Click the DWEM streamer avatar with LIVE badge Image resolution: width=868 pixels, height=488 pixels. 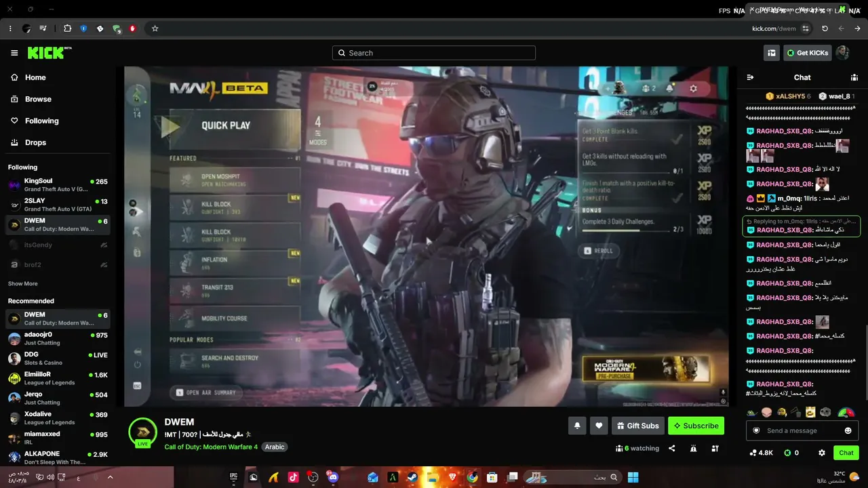143,432
